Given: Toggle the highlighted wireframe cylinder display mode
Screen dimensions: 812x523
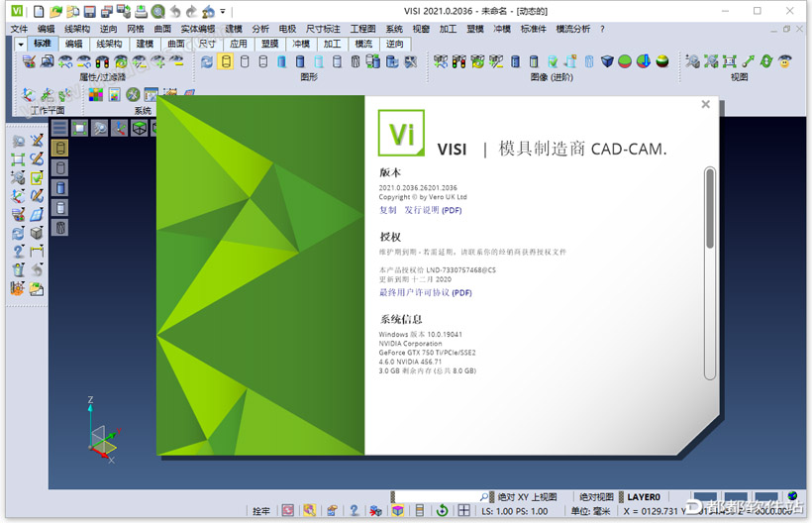Looking at the screenshot, I should click(x=226, y=61).
